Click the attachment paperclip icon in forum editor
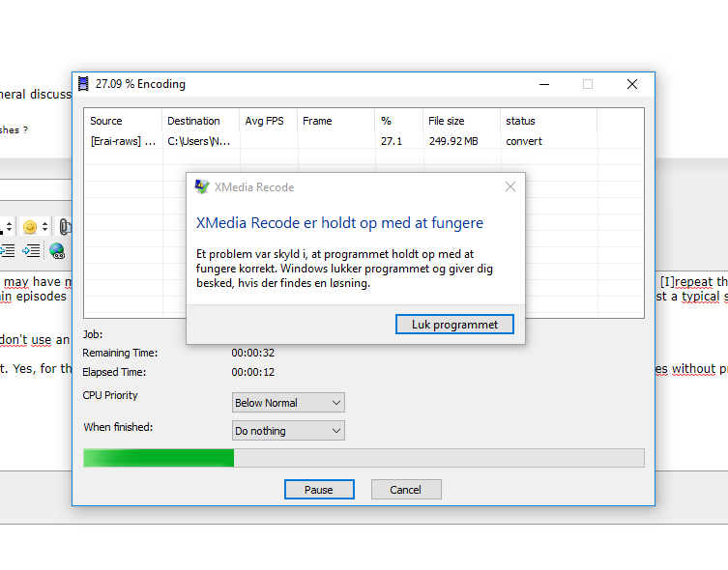The image size is (728, 570). (x=66, y=227)
